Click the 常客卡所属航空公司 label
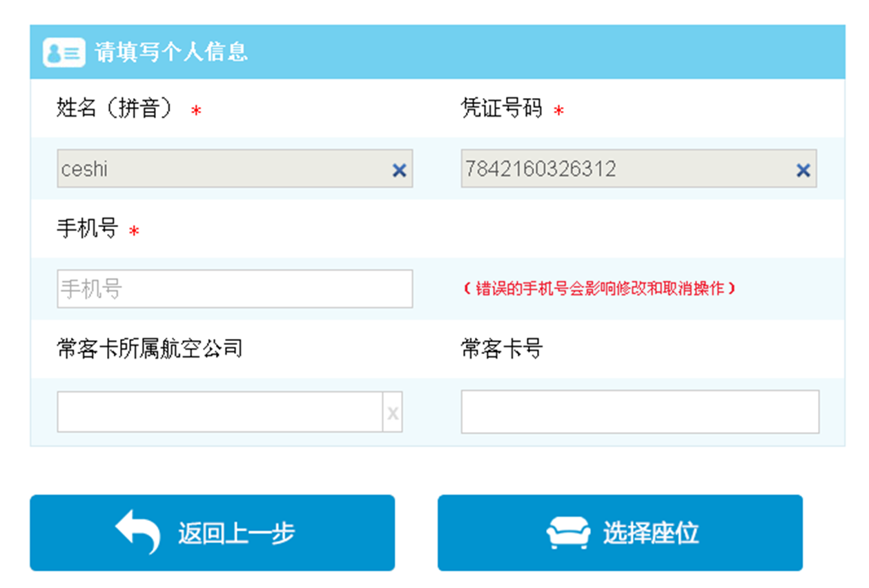 tap(150, 349)
